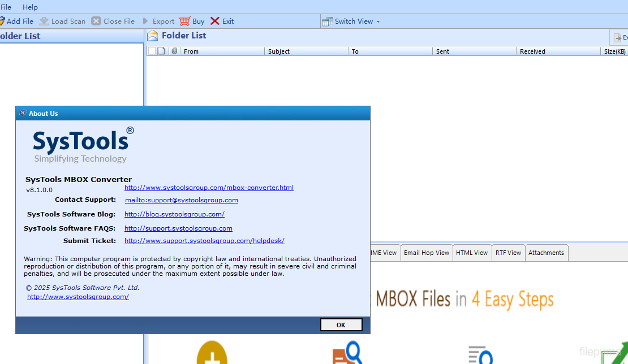Viewport: 628px width, 364px height.
Task: Click the Export arrow icon
Action: coord(145,21)
